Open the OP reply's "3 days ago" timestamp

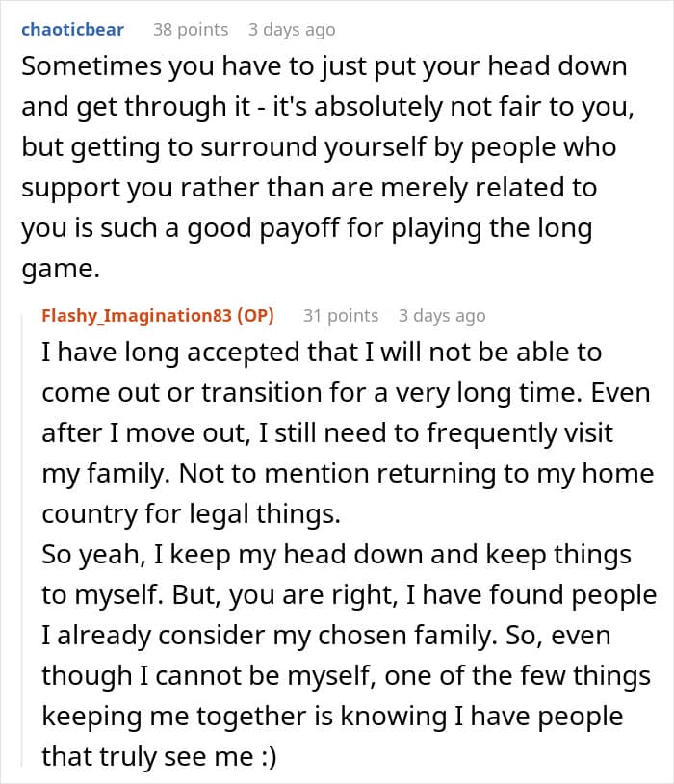pyautogui.click(x=442, y=316)
